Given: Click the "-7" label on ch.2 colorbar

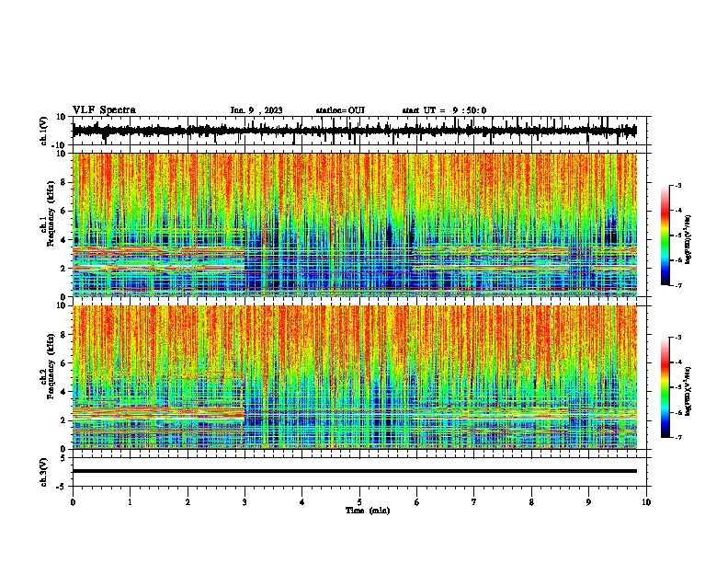Looking at the screenshot, I should pos(678,437).
